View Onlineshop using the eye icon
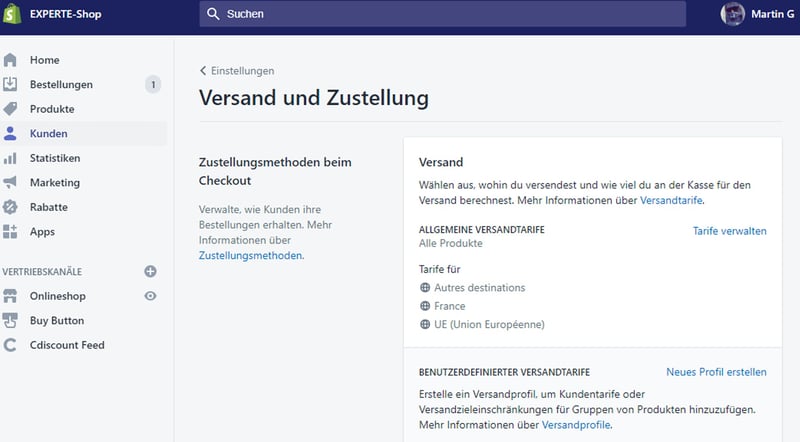 coord(150,296)
